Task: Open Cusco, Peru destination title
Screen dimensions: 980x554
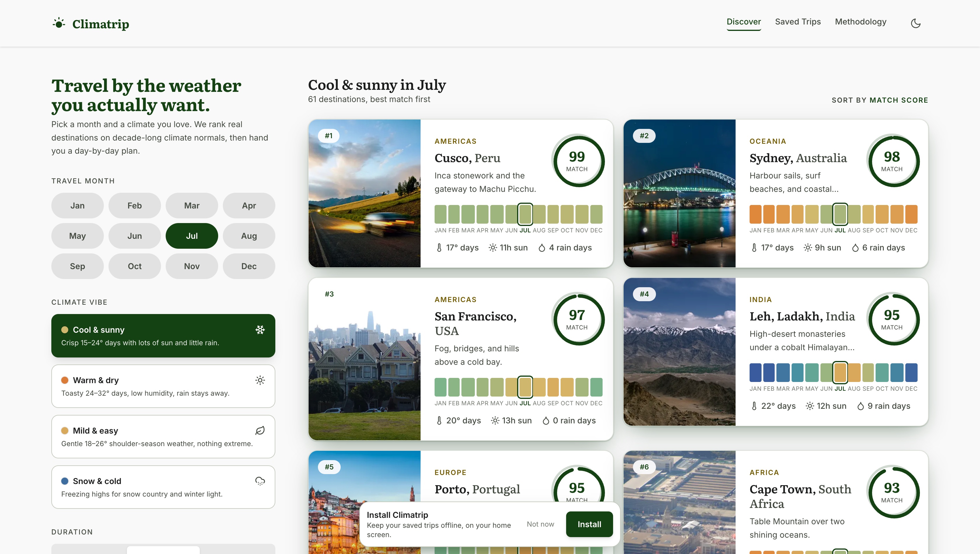Action: (x=467, y=158)
